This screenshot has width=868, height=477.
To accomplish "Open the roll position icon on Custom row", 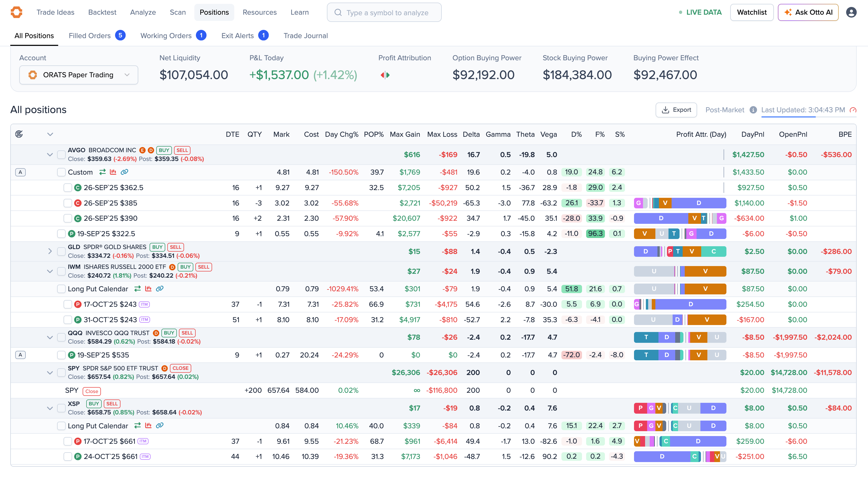I will [x=103, y=172].
